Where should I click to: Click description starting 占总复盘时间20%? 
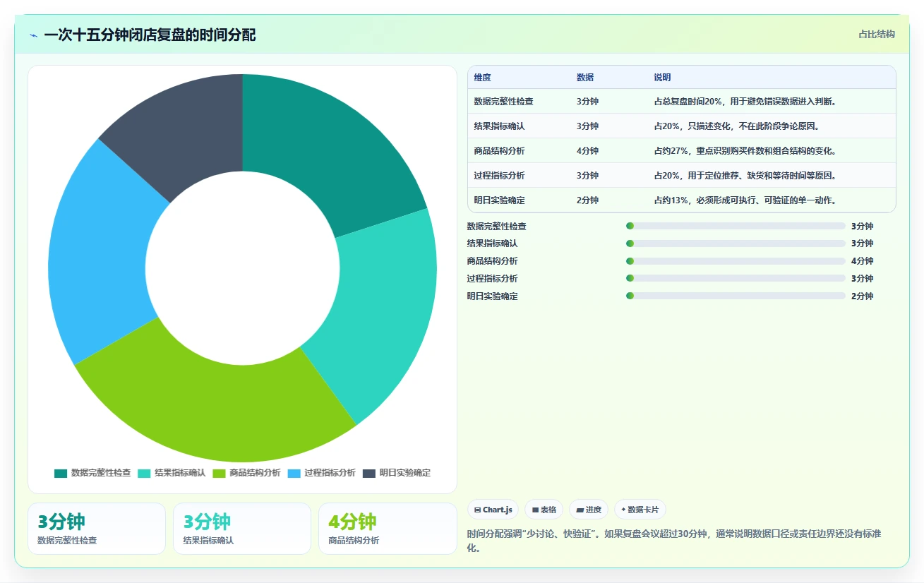pos(745,102)
